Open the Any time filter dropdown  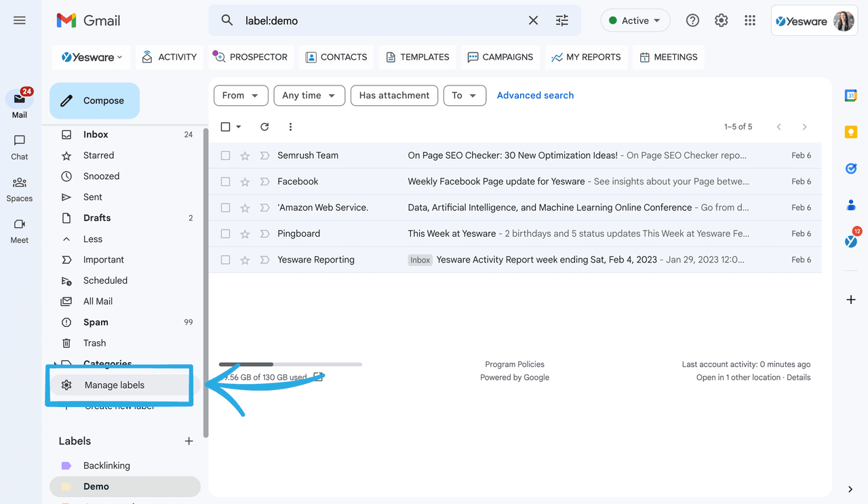pyautogui.click(x=309, y=96)
